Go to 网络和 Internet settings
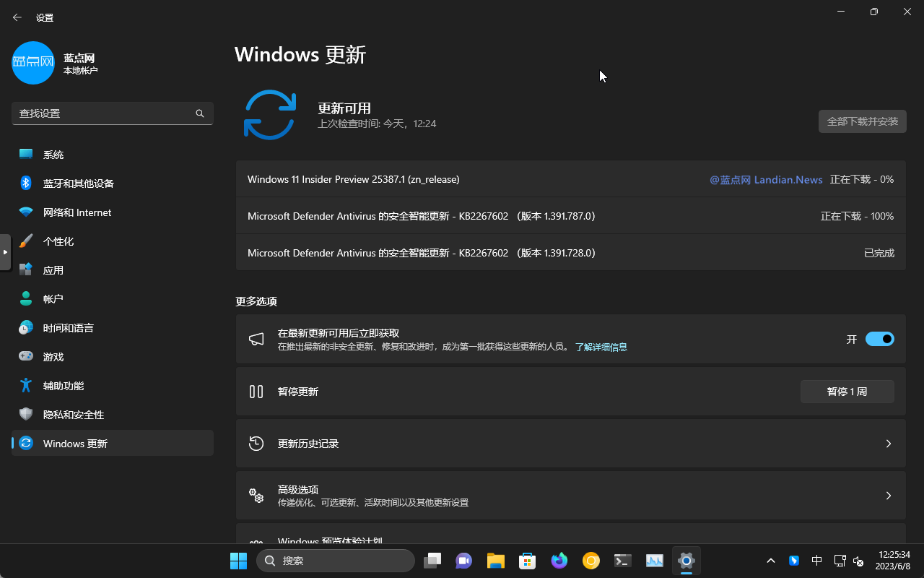Image resolution: width=924 pixels, height=578 pixels. (113, 212)
